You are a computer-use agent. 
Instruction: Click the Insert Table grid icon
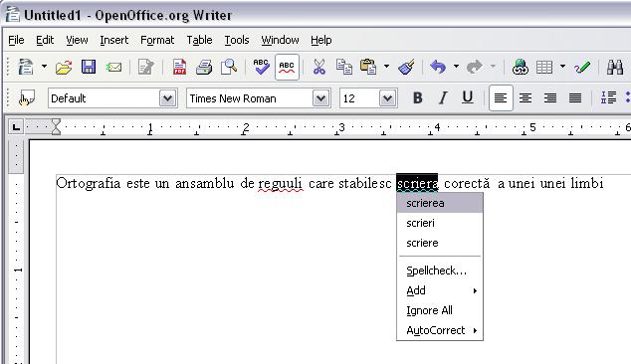(544, 67)
